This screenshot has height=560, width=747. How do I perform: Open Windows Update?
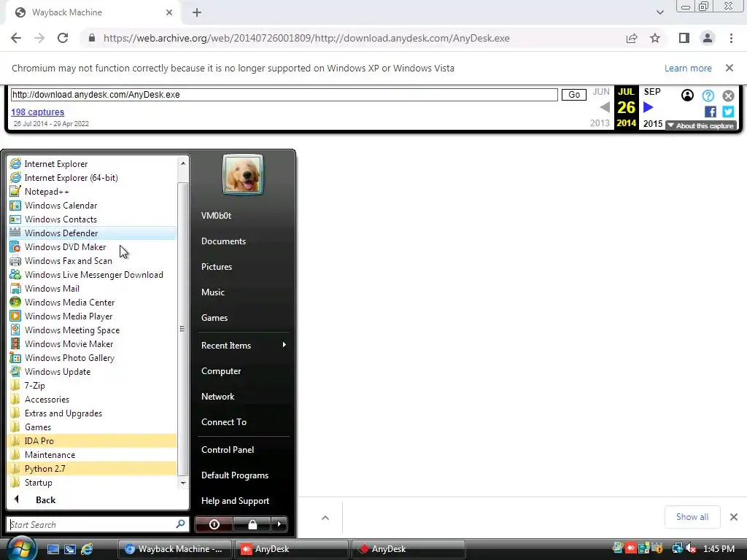pos(93,371)
